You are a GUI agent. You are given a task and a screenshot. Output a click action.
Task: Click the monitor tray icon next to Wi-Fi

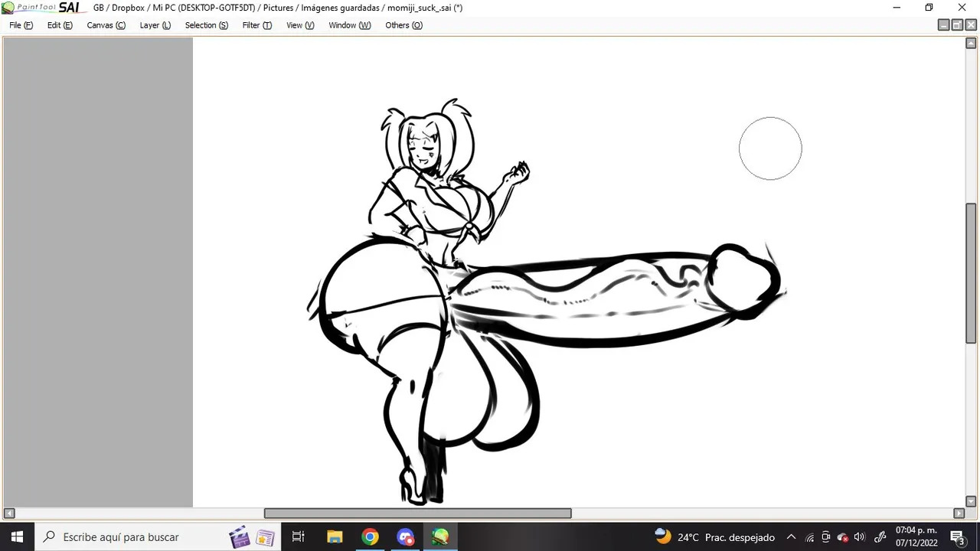tap(826, 537)
